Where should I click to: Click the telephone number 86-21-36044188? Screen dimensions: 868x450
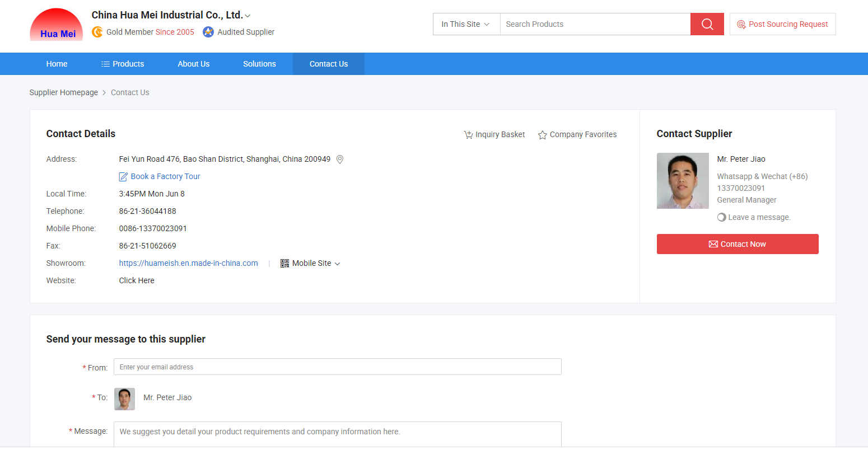[148, 211]
